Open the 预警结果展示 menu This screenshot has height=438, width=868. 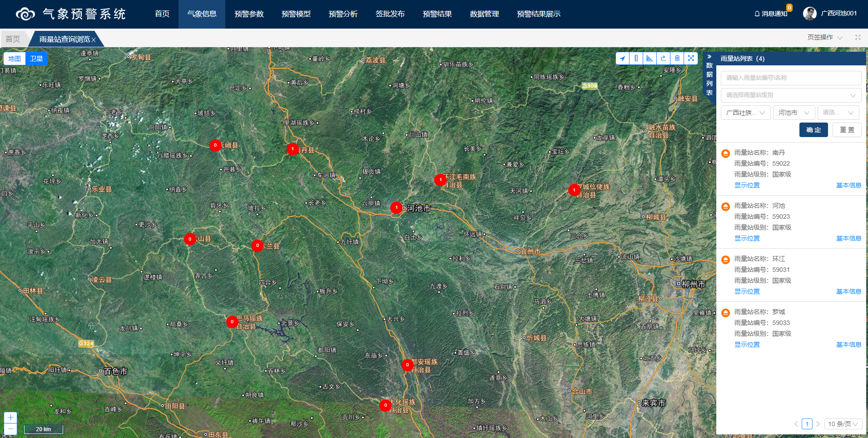[539, 14]
